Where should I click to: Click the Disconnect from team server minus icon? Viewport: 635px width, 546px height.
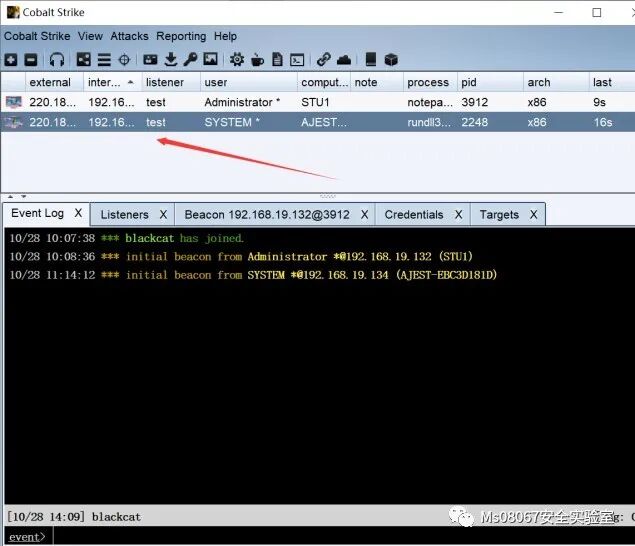pyautogui.click(x=31, y=60)
